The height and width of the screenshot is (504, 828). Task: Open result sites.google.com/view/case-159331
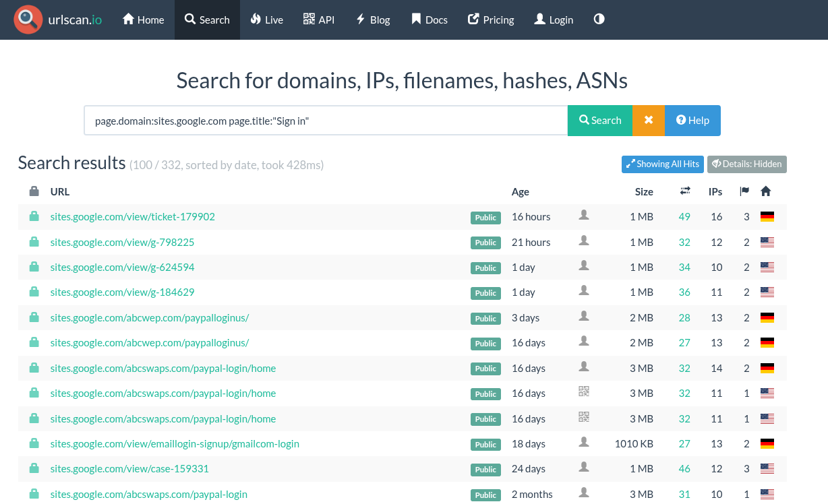point(129,469)
